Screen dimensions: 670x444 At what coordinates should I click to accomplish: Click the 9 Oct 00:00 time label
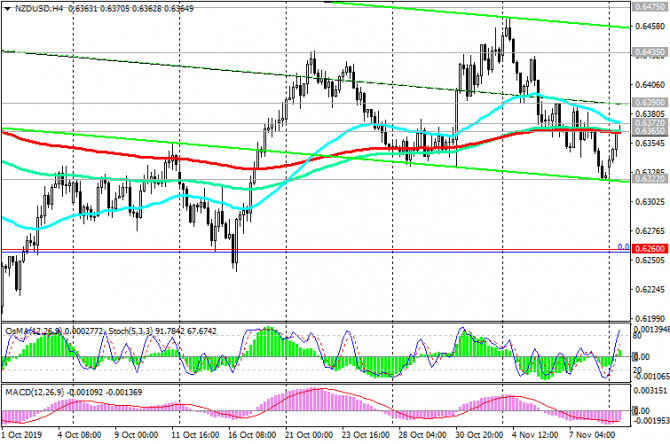pyautogui.click(x=136, y=435)
